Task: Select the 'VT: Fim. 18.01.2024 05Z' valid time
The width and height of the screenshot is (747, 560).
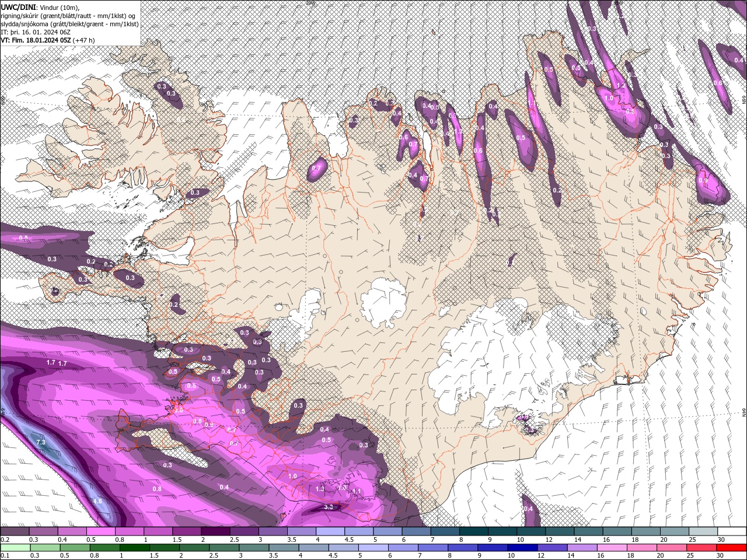Action: click(35, 40)
